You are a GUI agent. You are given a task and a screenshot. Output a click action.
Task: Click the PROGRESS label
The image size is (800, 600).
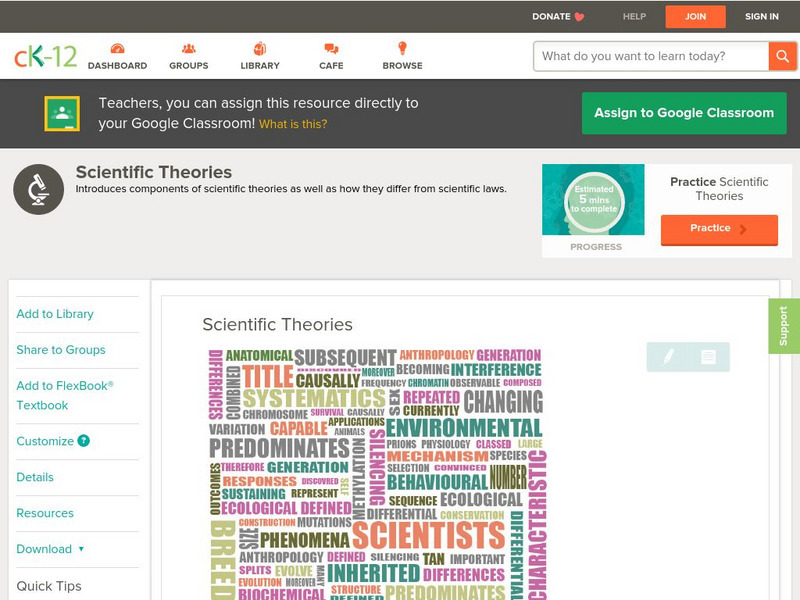point(596,247)
